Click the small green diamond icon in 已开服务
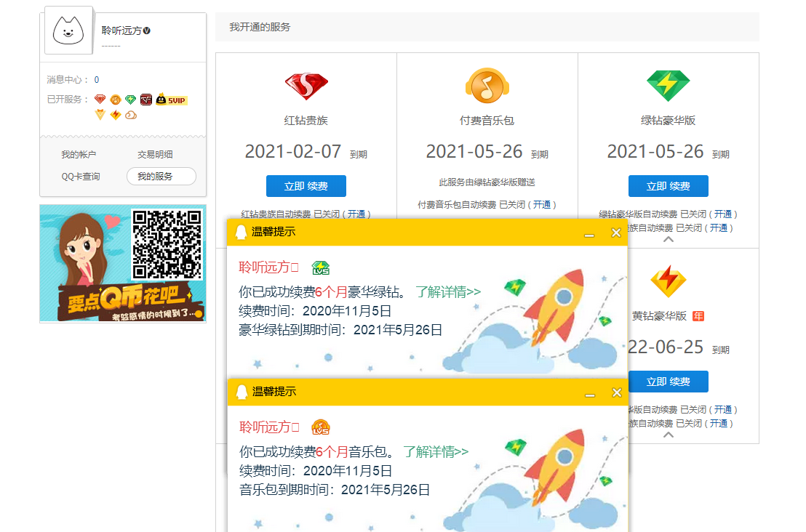Viewport: 806px width, 532px height. pyautogui.click(x=130, y=99)
